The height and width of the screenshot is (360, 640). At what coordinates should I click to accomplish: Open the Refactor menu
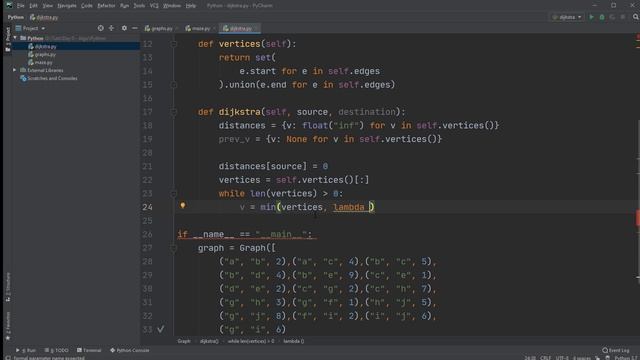106,6
